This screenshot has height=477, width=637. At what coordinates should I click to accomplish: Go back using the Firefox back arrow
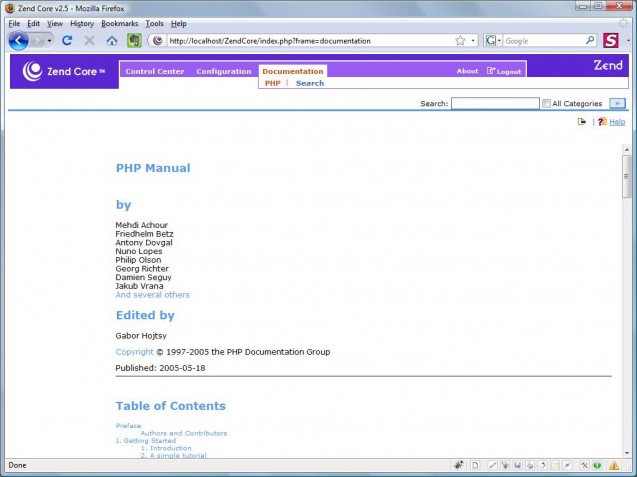[18, 41]
